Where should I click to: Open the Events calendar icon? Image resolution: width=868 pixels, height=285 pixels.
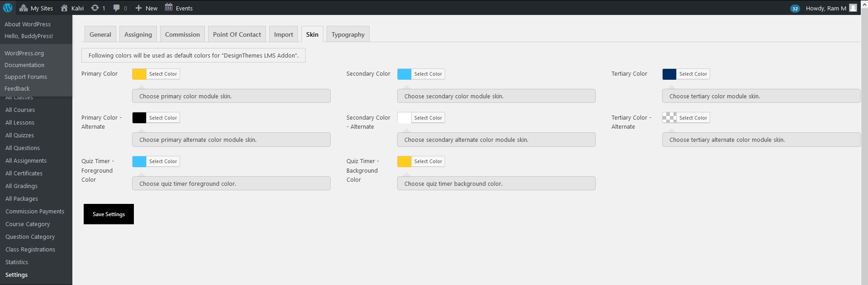coord(169,7)
